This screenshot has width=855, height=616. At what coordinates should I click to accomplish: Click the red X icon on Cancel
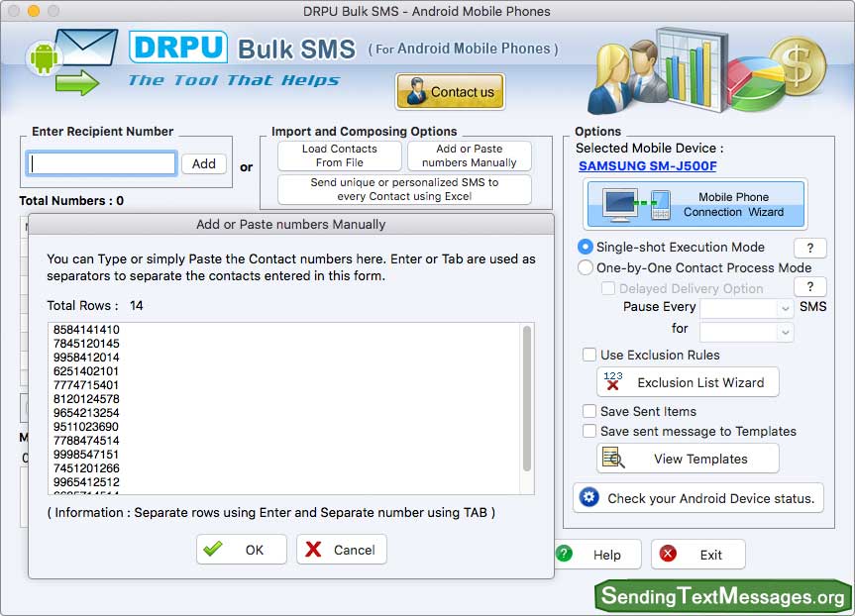point(313,549)
